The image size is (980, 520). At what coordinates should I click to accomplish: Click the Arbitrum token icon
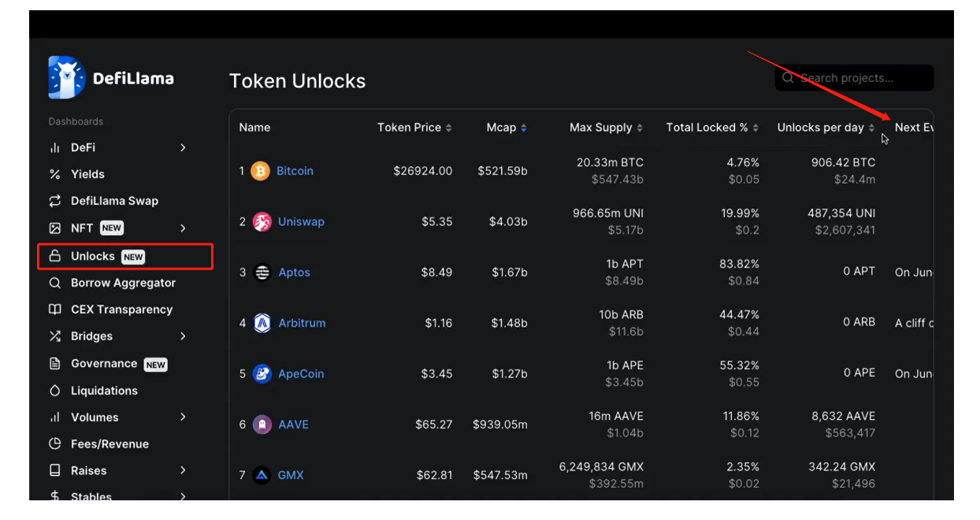tap(262, 323)
